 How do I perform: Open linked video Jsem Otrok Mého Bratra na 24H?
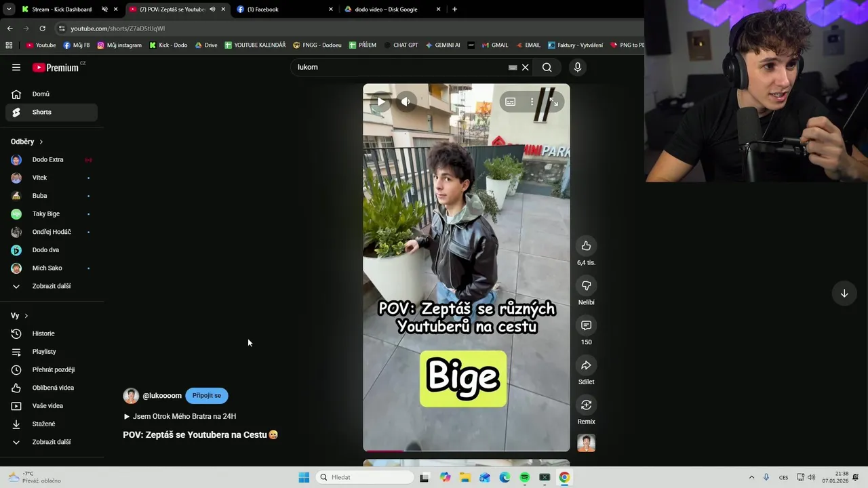pos(180,416)
